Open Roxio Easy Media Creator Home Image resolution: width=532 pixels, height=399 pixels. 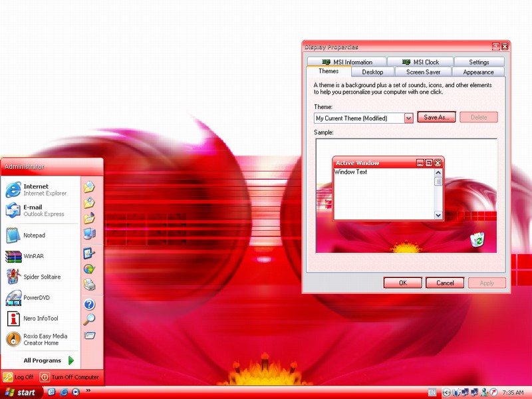pos(40,339)
